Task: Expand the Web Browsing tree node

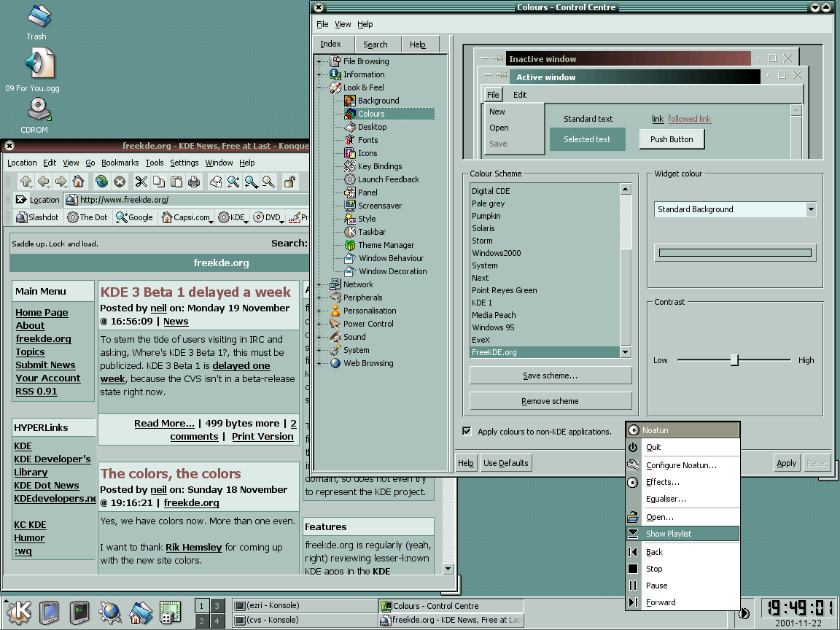Action: pyautogui.click(x=319, y=363)
